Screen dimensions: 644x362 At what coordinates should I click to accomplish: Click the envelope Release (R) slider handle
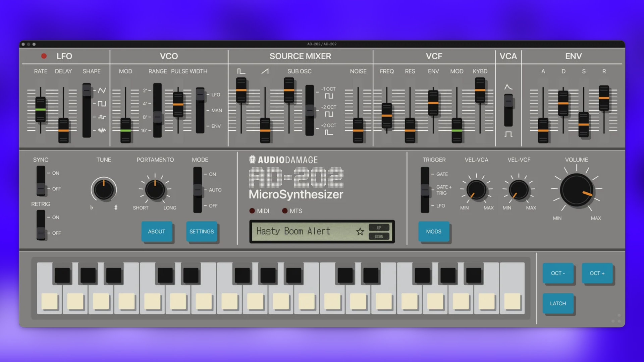click(604, 98)
